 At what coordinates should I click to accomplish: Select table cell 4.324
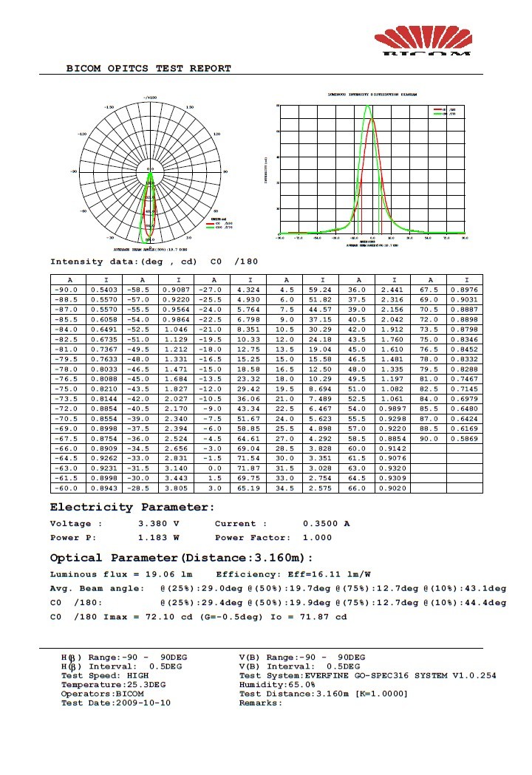click(248, 290)
